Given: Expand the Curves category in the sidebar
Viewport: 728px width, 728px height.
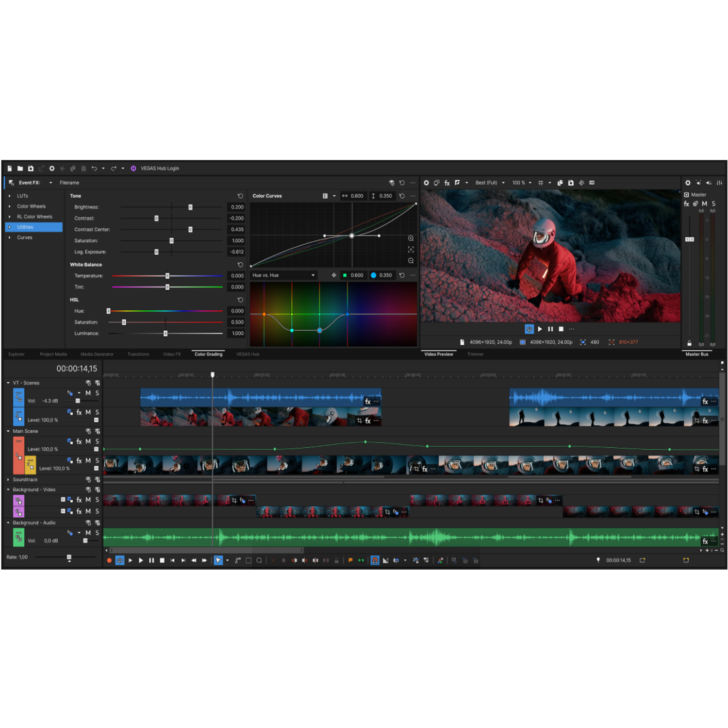Looking at the screenshot, I should tap(9, 237).
